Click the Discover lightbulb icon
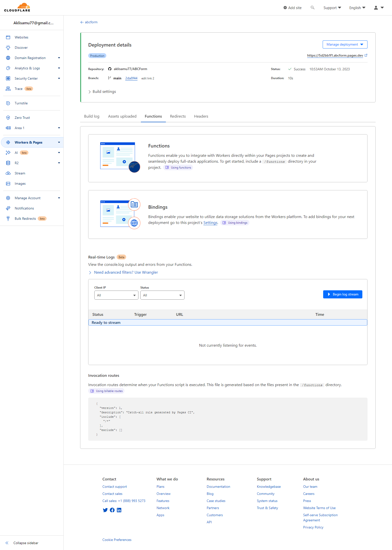Screen dimensions: 392x550 click(8, 48)
